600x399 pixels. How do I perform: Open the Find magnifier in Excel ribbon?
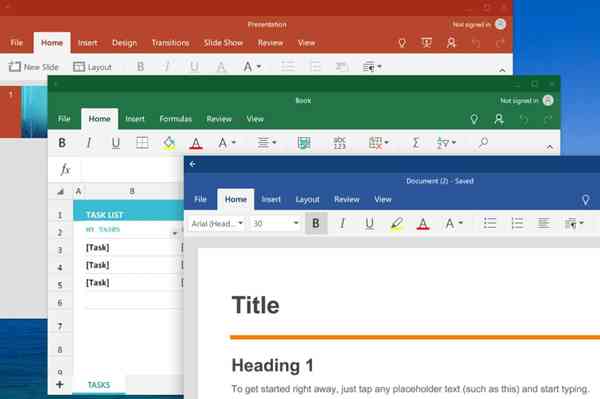pos(483,143)
